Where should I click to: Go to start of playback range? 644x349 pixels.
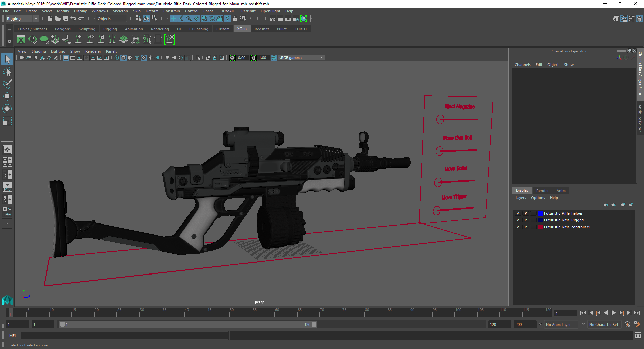point(583,313)
